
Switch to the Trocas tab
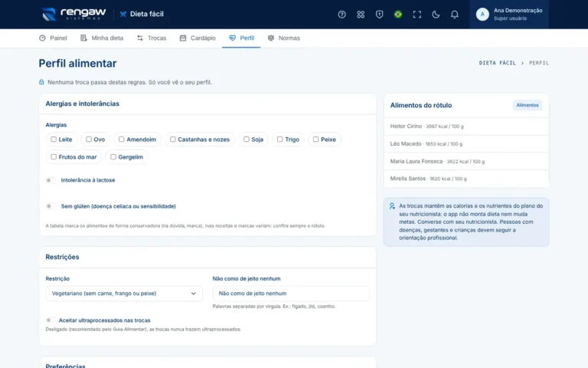[152, 38]
